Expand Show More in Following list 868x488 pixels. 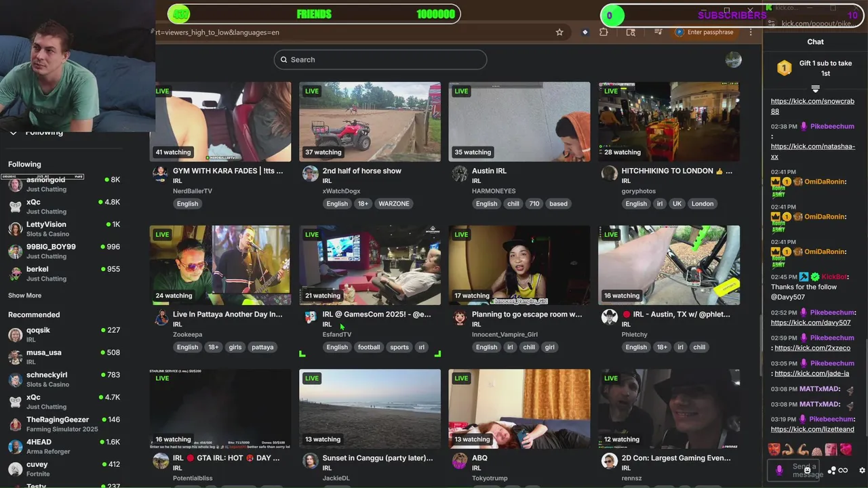click(24, 296)
